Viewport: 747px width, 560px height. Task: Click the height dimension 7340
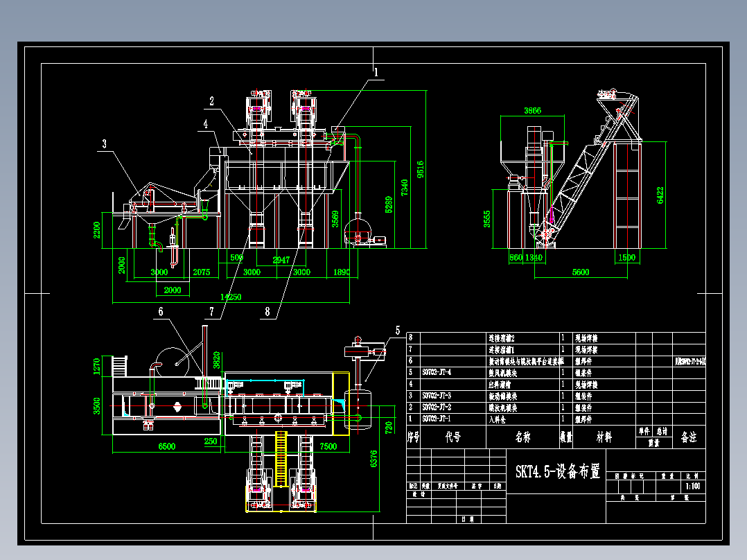click(x=405, y=187)
